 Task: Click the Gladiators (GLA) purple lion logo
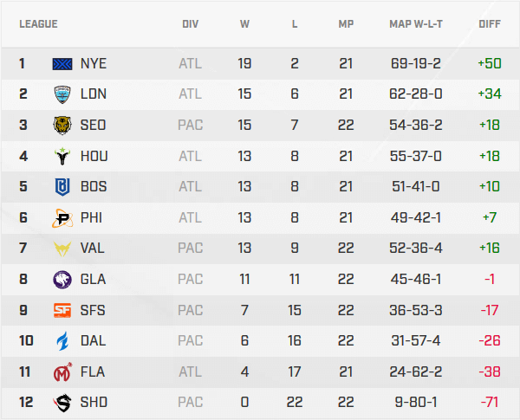pos(63,279)
